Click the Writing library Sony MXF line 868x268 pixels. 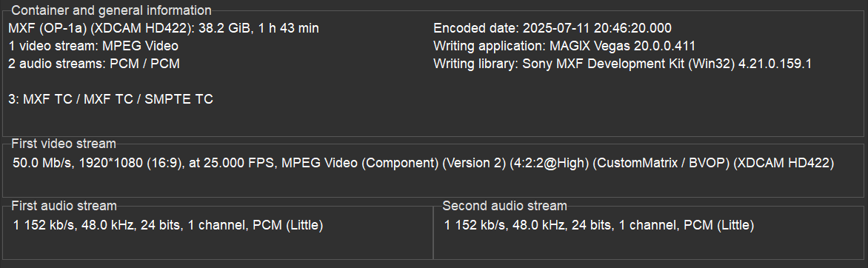coord(622,64)
